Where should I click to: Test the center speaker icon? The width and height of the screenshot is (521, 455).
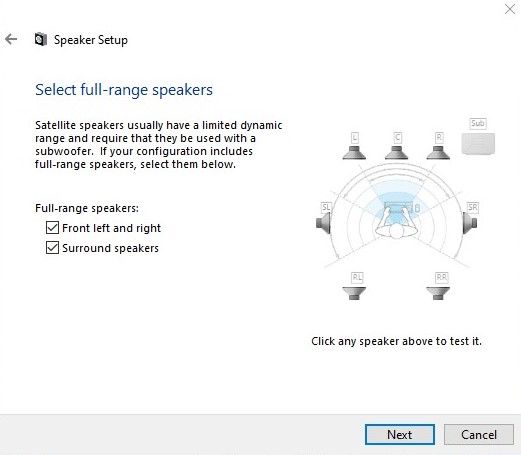(396, 152)
